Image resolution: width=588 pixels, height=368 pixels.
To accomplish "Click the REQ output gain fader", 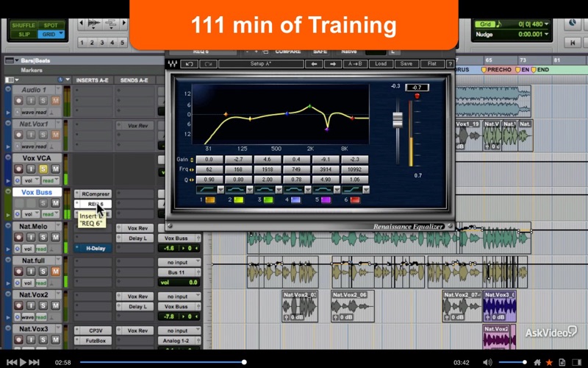I will (398, 120).
